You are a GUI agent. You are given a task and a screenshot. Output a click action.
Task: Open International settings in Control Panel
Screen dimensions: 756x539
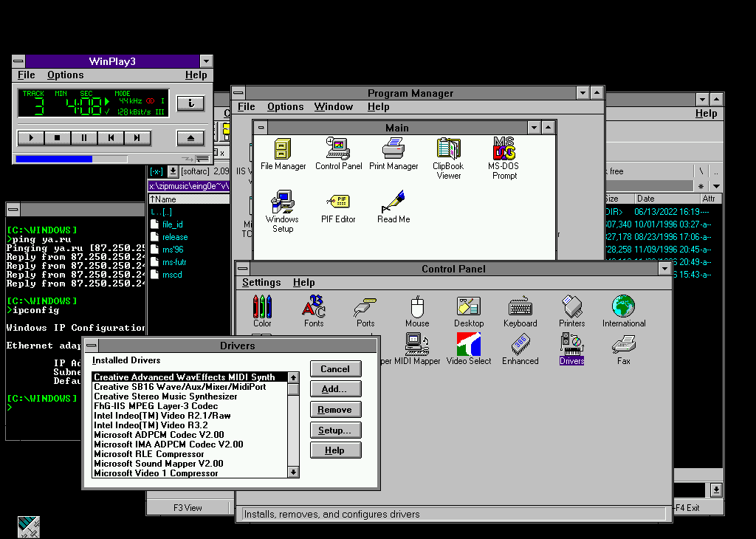(x=624, y=311)
